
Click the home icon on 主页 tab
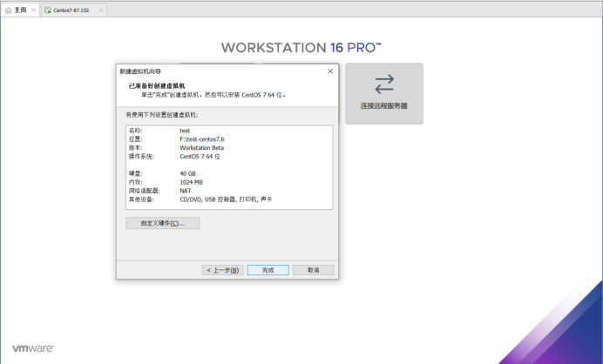8,10
